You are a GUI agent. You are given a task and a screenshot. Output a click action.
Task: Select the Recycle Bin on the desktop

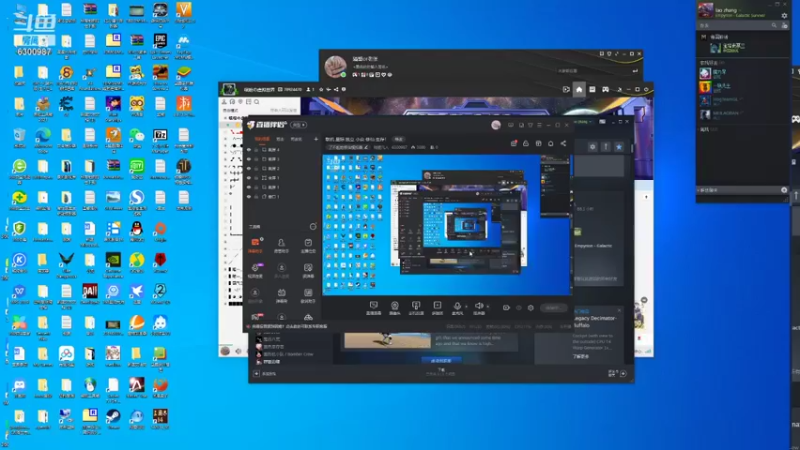coord(19,138)
